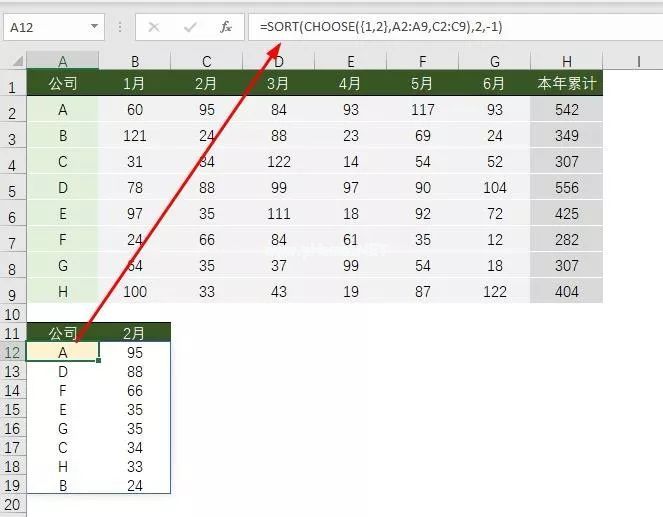Click cell B19 with value 24

point(134,485)
